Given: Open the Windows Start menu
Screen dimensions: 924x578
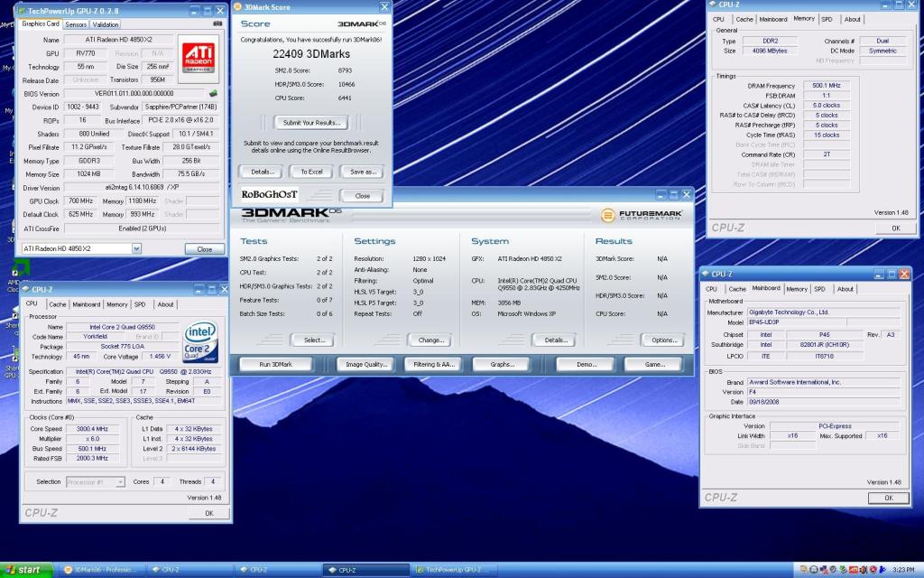Looking at the screenshot, I should pos(26,570).
